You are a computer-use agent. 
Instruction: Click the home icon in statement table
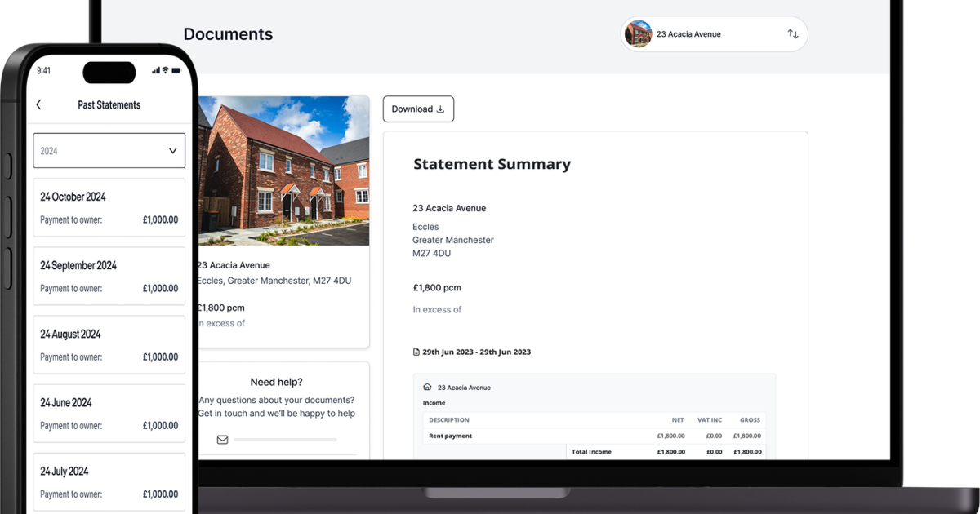[427, 388]
